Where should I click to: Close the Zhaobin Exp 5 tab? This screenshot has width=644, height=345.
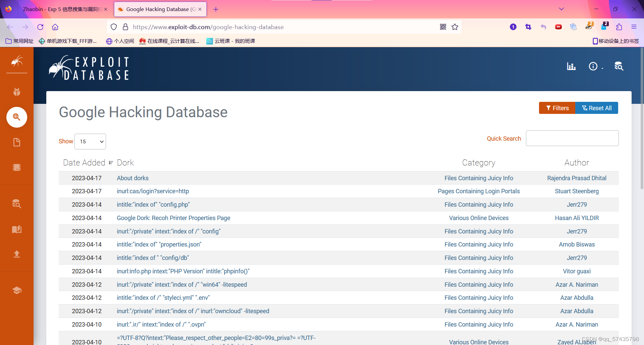click(x=106, y=9)
